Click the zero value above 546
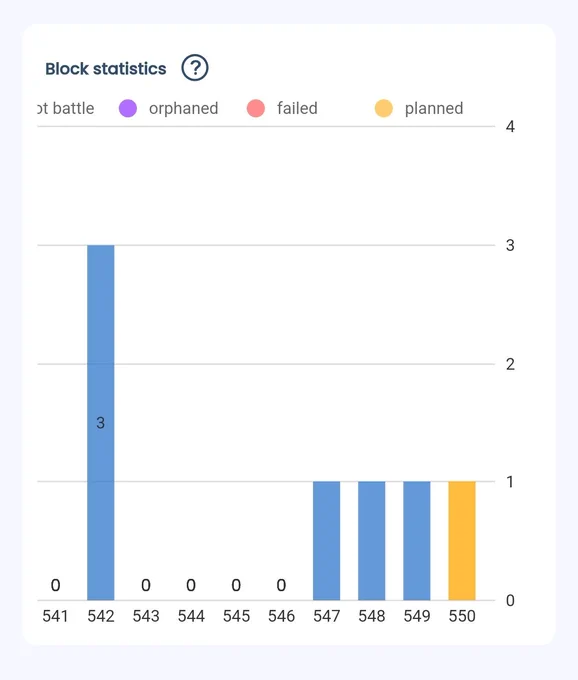Screen dimensions: 578x680 [281, 585]
